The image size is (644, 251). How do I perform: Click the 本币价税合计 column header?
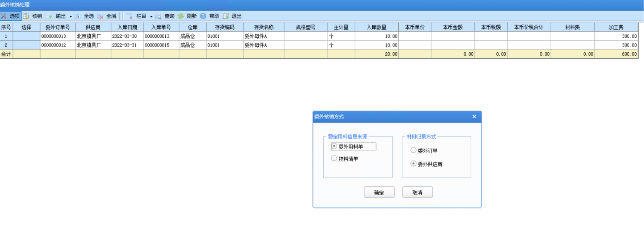coord(529,27)
